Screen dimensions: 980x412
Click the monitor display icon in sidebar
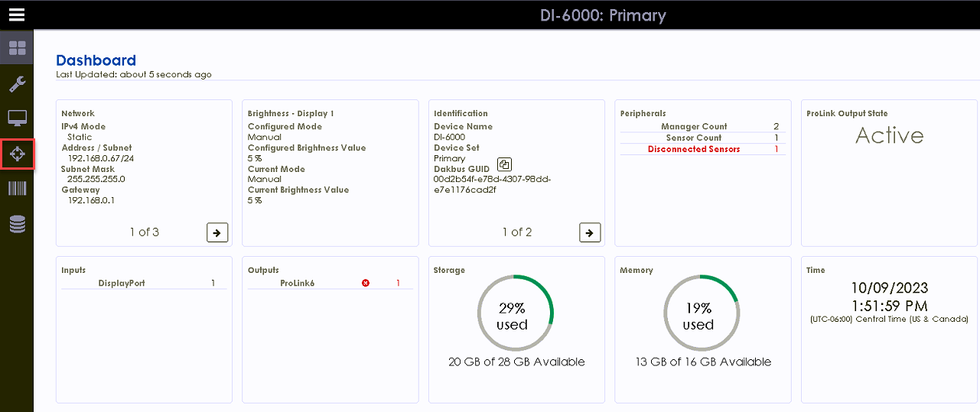(17, 118)
